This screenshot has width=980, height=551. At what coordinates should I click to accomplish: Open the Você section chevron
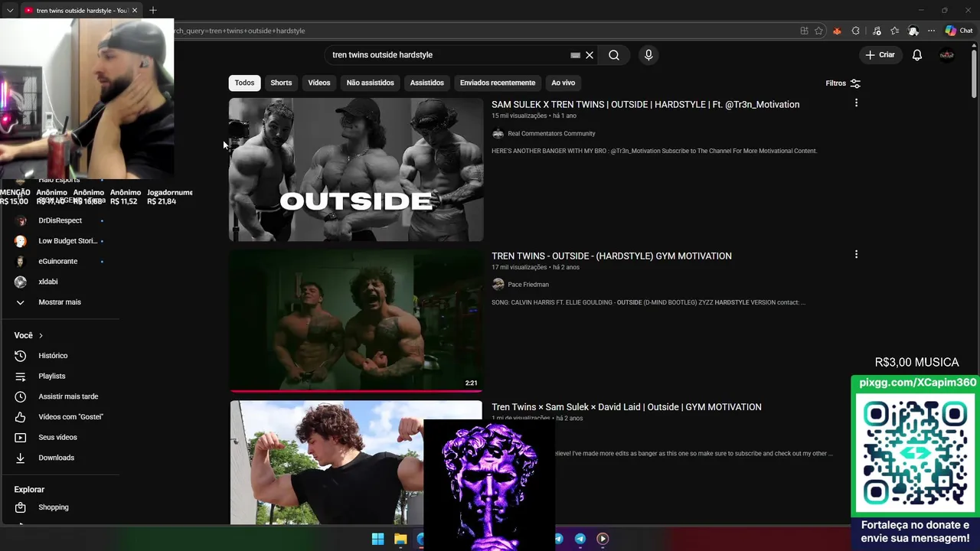[41, 335]
